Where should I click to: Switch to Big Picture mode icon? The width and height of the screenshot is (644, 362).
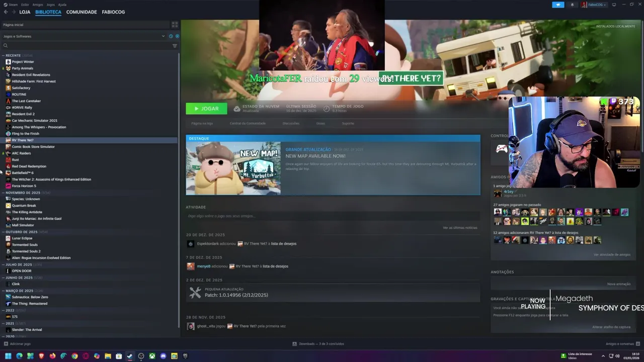(x=615, y=5)
